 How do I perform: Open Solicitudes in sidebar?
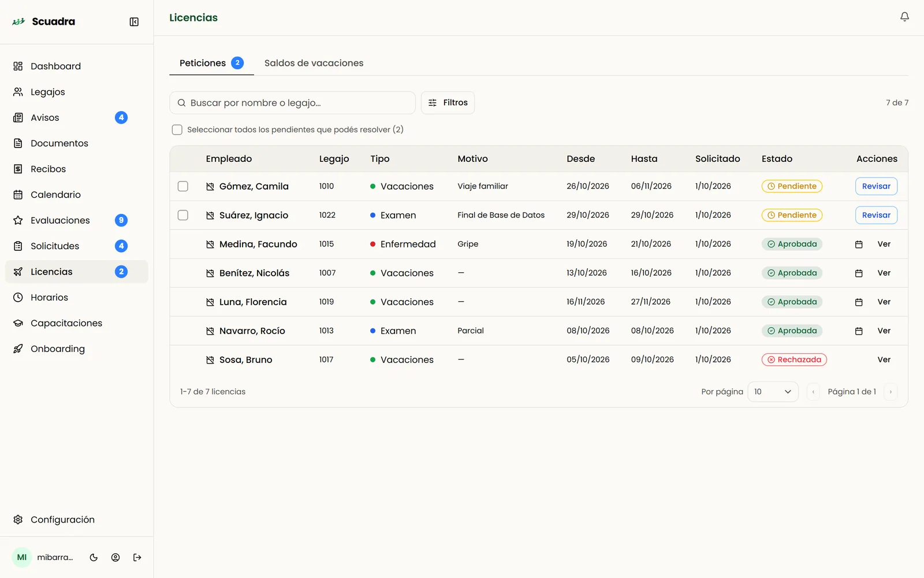[76, 246]
